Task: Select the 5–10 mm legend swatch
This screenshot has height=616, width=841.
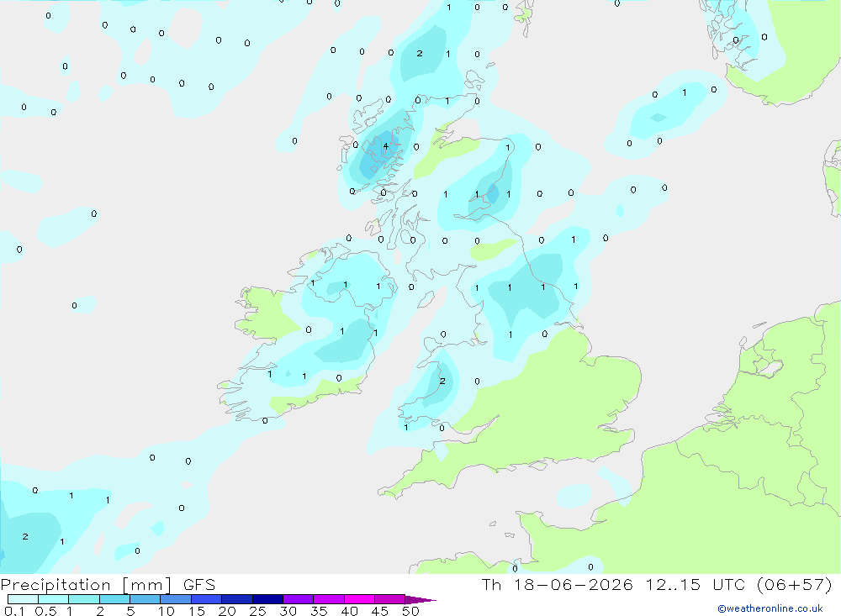Action: click(x=145, y=599)
